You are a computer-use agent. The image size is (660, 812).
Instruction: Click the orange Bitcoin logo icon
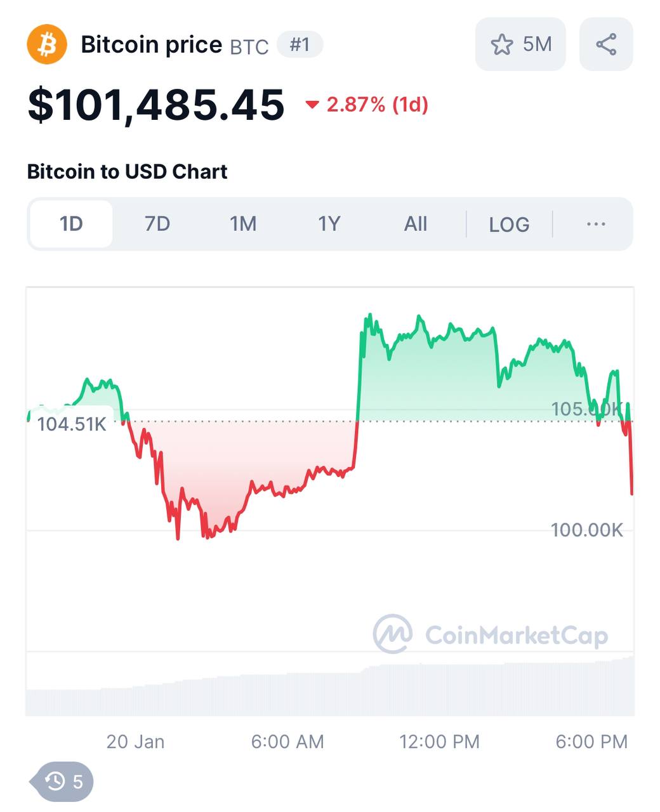[46, 44]
